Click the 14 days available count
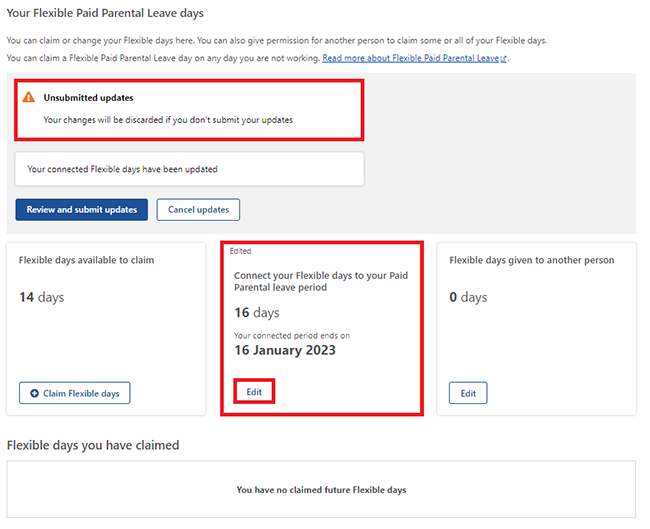650x529 pixels. coord(41,297)
